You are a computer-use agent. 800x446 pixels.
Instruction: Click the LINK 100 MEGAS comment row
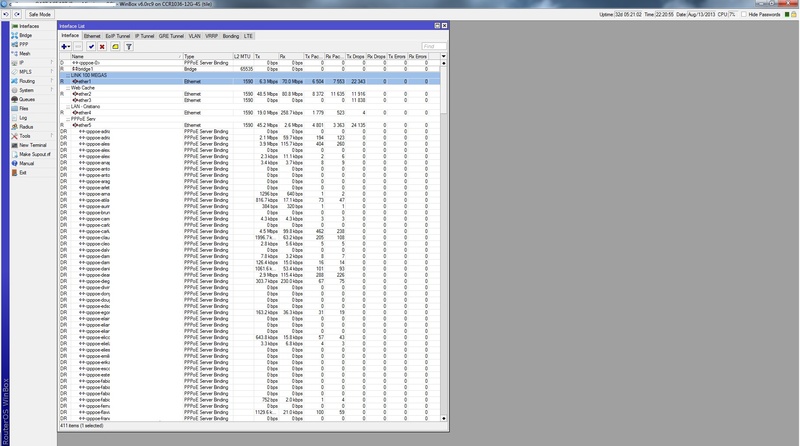coord(250,75)
